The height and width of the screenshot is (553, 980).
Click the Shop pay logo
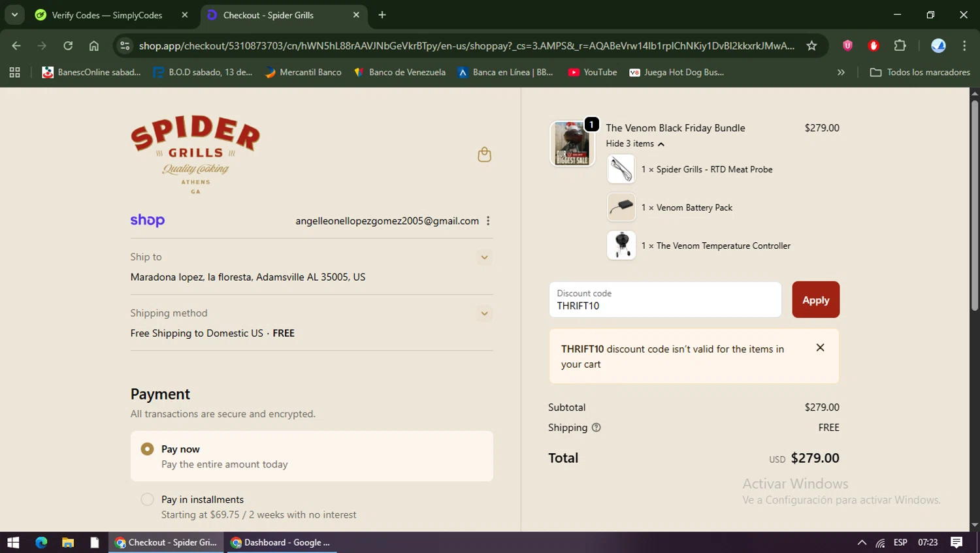pyautogui.click(x=148, y=221)
